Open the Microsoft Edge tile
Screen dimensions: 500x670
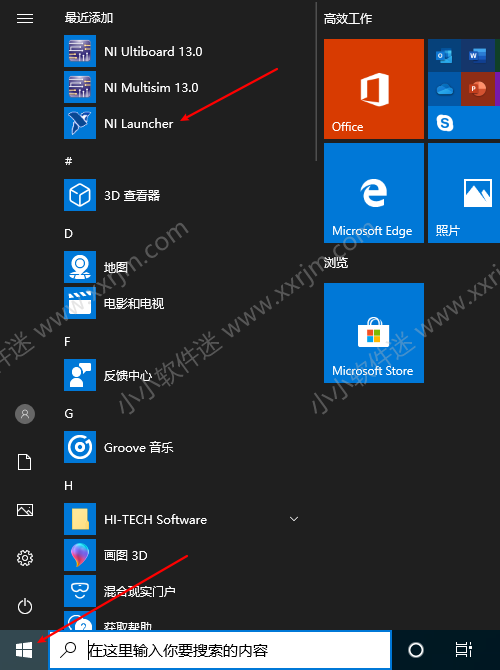[x=374, y=193]
